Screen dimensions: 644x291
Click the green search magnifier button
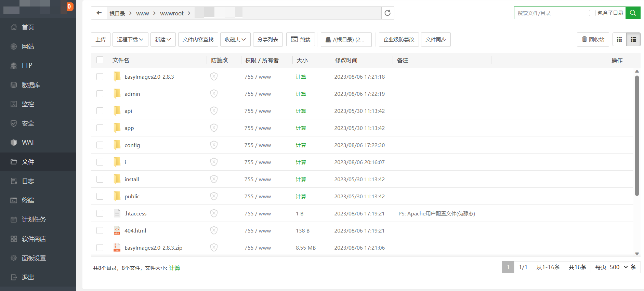pyautogui.click(x=633, y=13)
